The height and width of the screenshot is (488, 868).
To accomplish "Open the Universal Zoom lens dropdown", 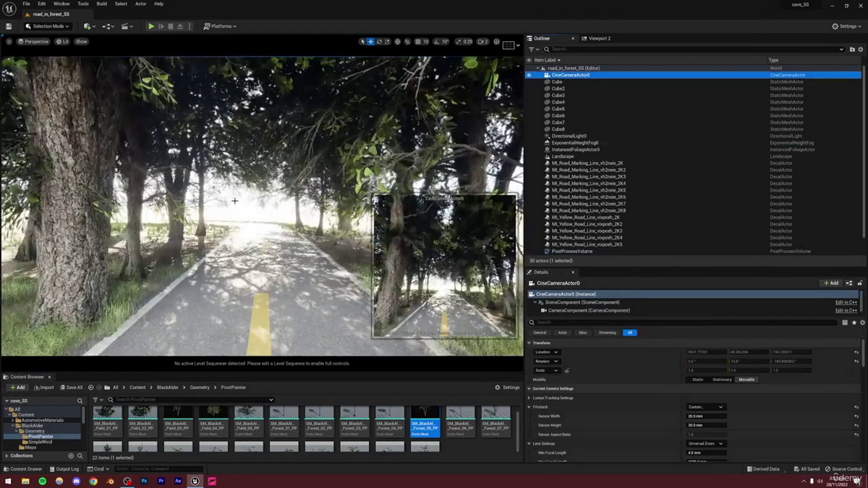I will pos(706,443).
